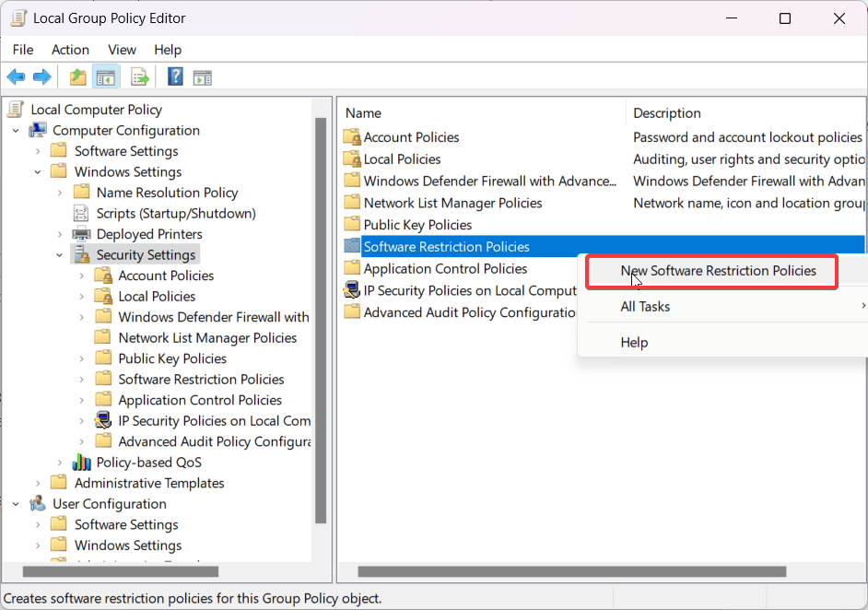Click IP Security Policies icon in right list
Screen dimensions: 868x610
(351, 290)
